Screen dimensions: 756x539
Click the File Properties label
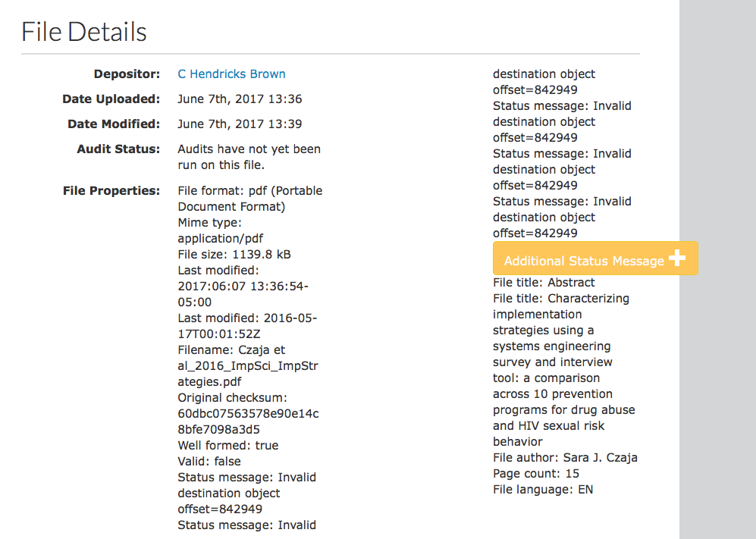pyautogui.click(x=111, y=190)
